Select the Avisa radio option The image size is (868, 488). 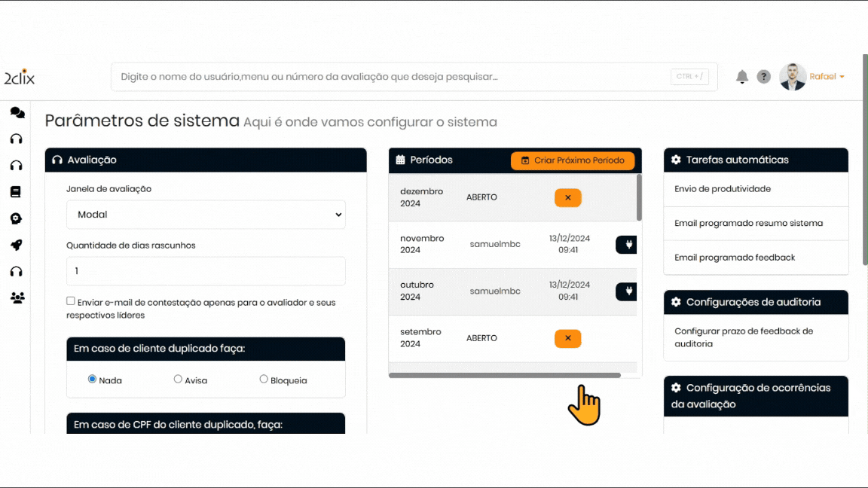178,380
